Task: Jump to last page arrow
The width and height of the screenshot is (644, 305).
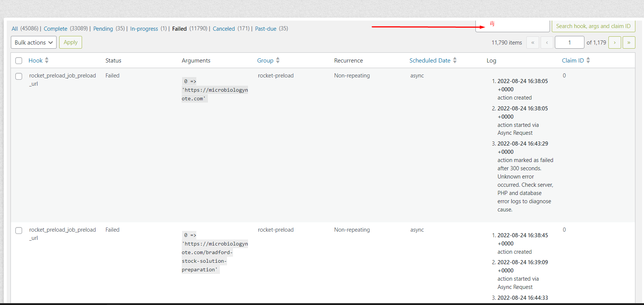Action: click(x=629, y=42)
